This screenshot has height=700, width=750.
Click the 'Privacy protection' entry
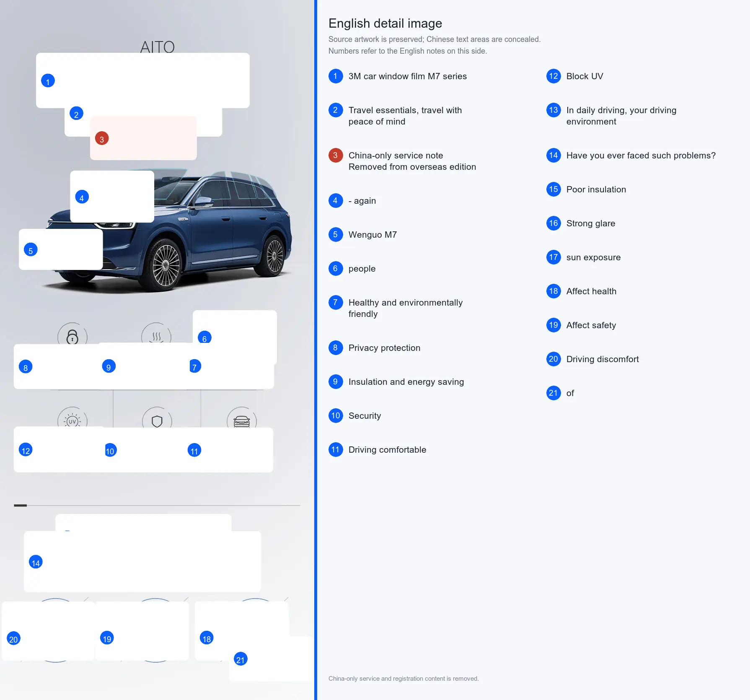coord(384,348)
